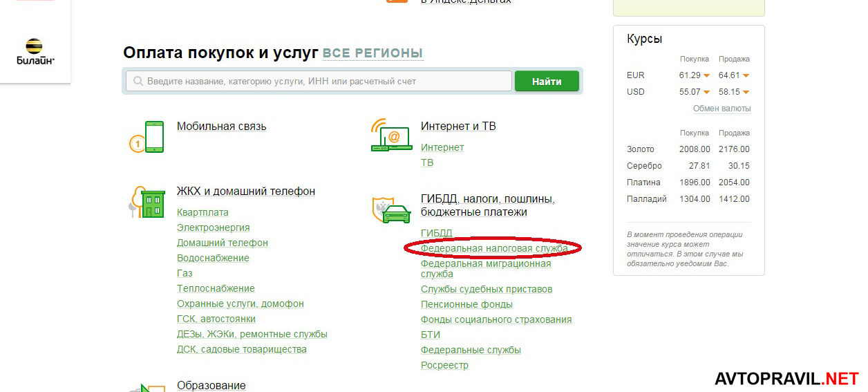This screenshot has height=392, width=868.
Task: Click the search field for service name
Action: click(319, 81)
